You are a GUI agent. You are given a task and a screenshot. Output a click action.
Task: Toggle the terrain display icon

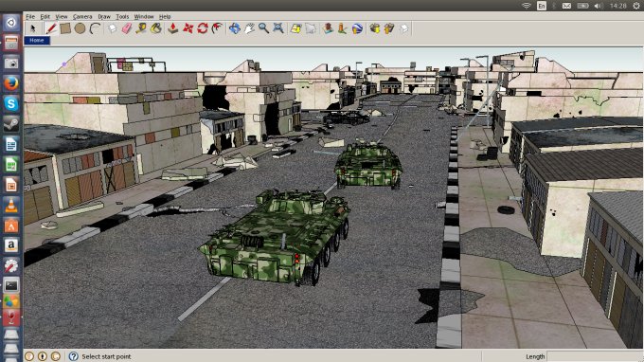click(311, 28)
